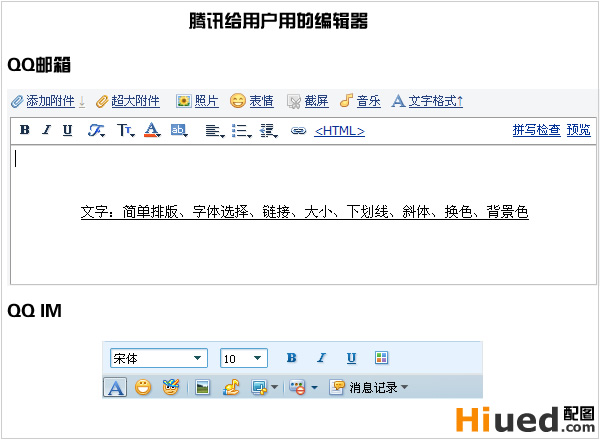Open the text background color picker
This screenshot has width=600, height=440.
coord(179,130)
